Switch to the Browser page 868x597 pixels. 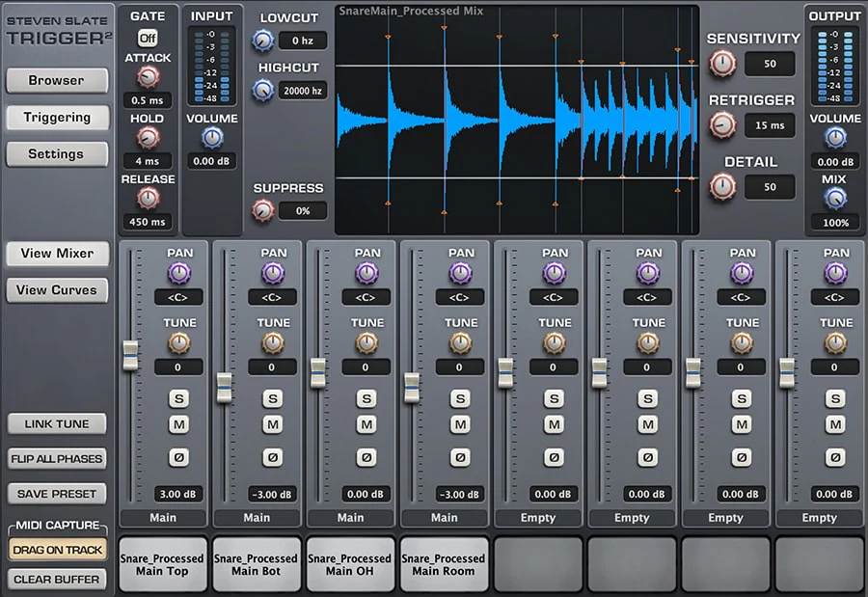56,81
